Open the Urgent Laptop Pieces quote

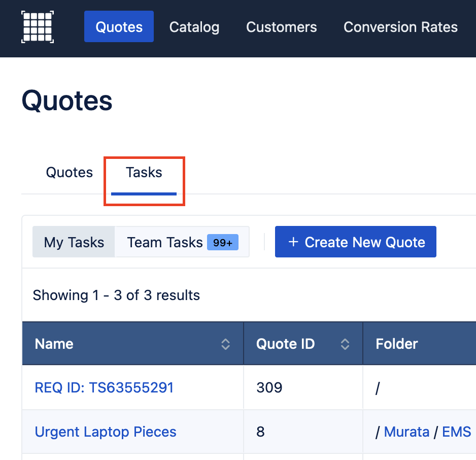(106, 432)
